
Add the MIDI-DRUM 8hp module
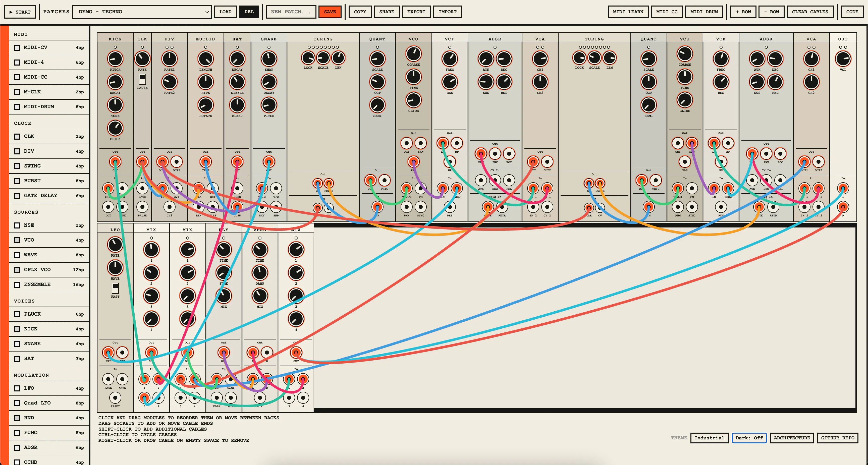[x=49, y=107]
